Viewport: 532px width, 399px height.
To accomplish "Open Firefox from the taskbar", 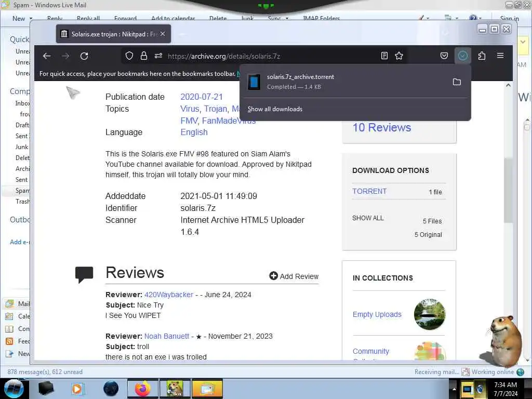I will coord(142,389).
